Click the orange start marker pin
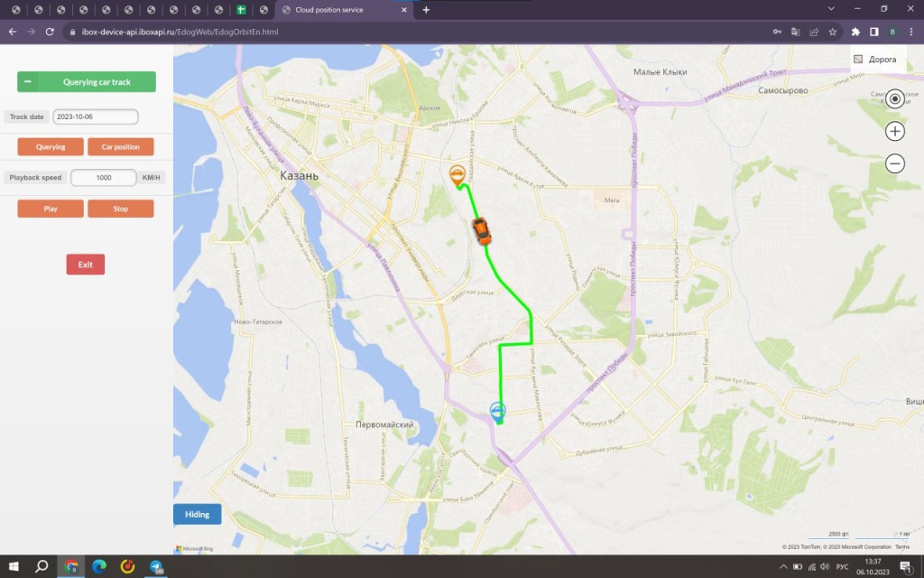The width and height of the screenshot is (924, 578). [457, 175]
